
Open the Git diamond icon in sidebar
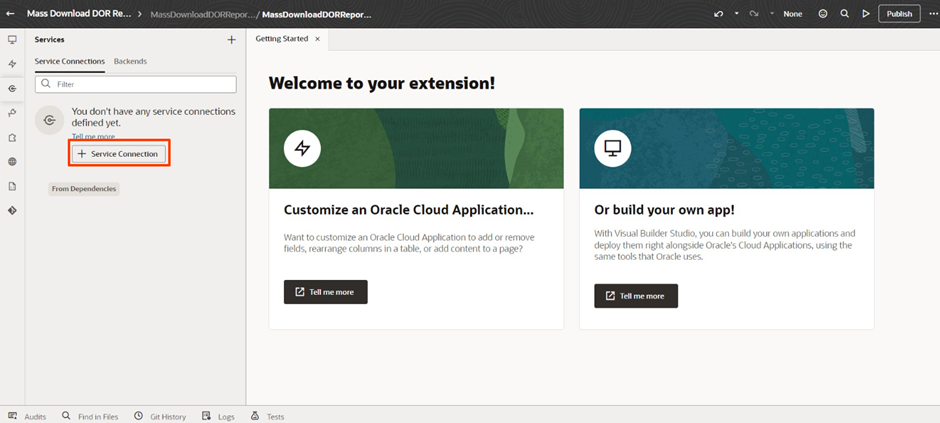(x=12, y=211)
